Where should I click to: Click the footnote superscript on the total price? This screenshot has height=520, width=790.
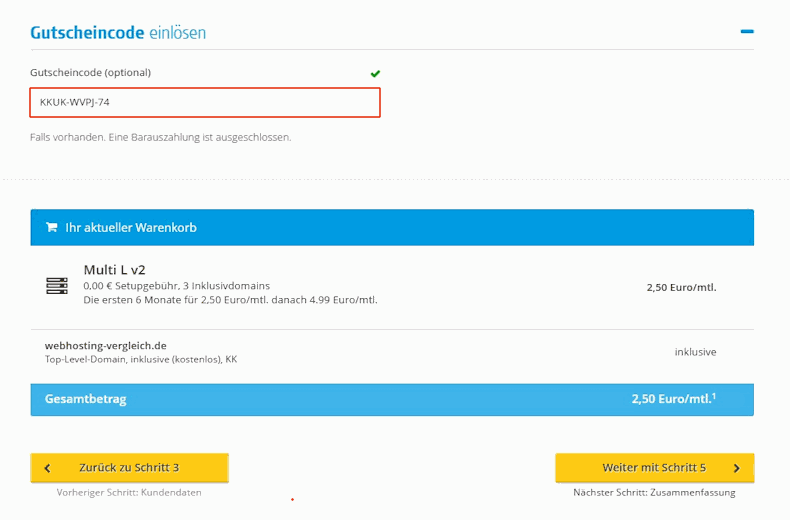pyautogui.click(x=714, y=396)
